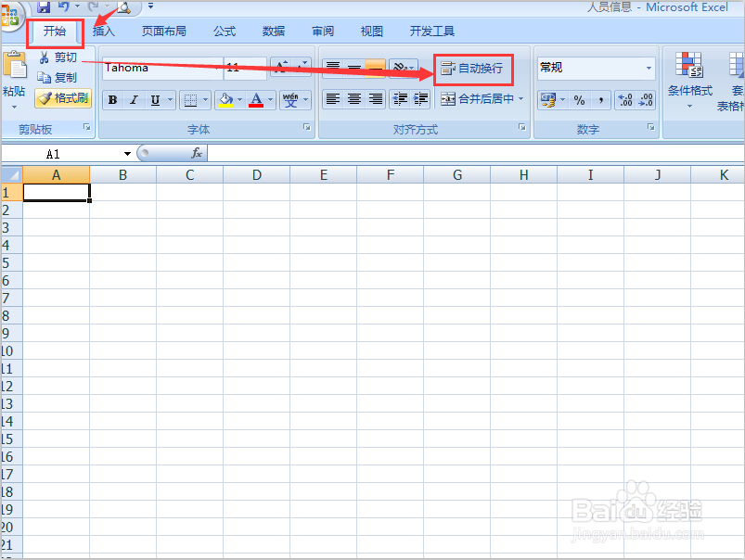Click the Cut (剪切) scissors button
The image size is (745, 560).
(x=58, y=57)
